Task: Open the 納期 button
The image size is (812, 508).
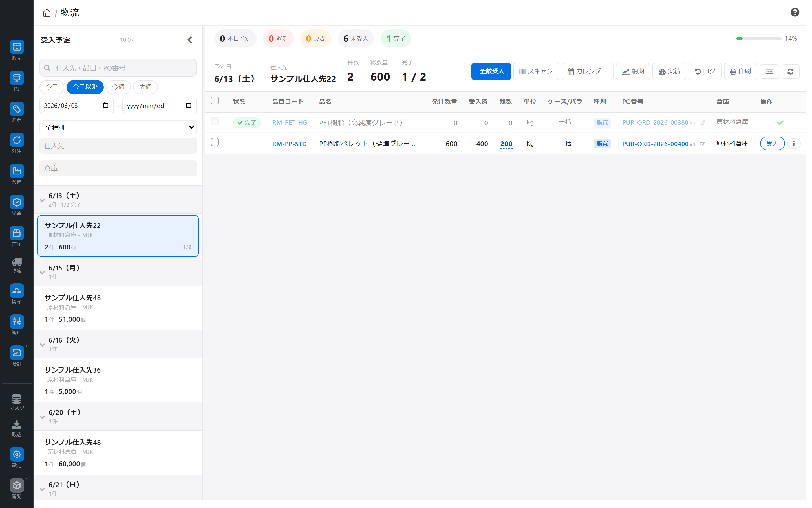Action: coord(633,71)
